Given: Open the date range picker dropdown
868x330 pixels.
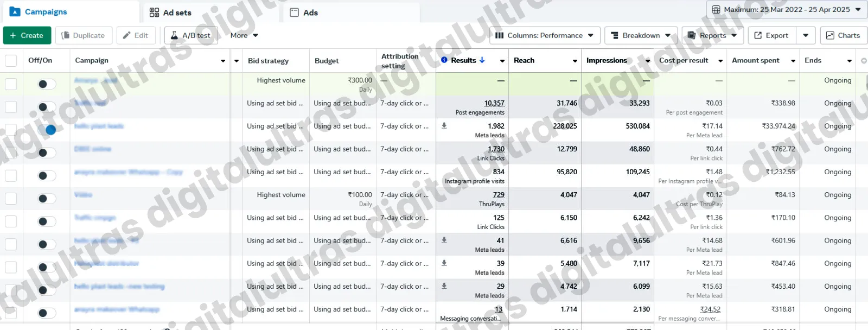Looking at the screenshot, I should click(787, 9).
